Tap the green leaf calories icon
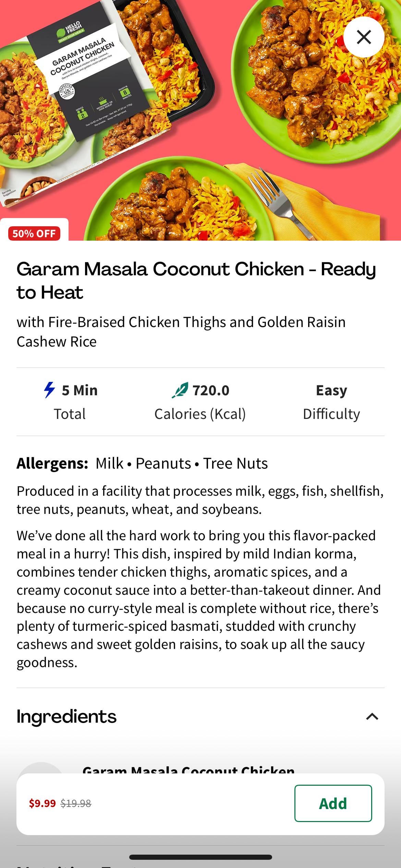This screenshot has height=868, width=401. coord(180,390)
